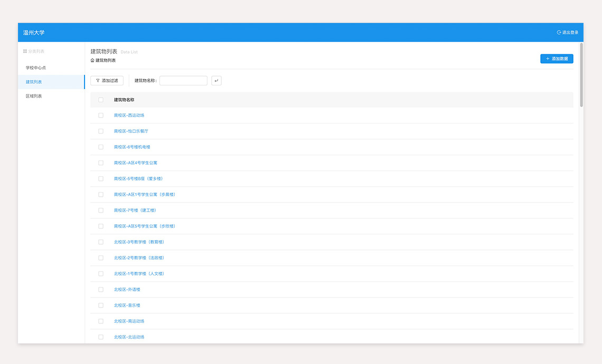Go to 区域列表 in the sidebar
This screenshot has width=602, height=364.
[34, 97]
